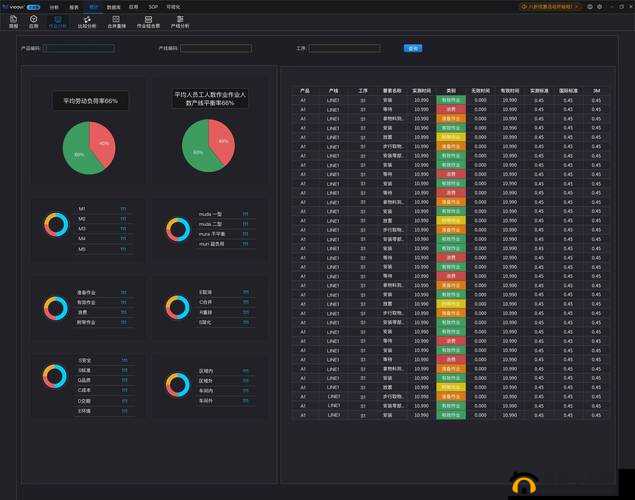The width and height of the screenshot is (635, 500).
Task: Sort table by 3M column header
Action: coord(596,91)
